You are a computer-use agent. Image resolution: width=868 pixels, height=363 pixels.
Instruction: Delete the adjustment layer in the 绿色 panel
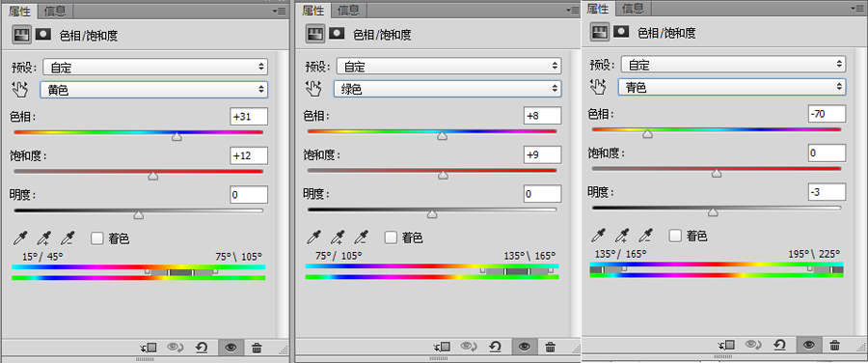point(551,348)
